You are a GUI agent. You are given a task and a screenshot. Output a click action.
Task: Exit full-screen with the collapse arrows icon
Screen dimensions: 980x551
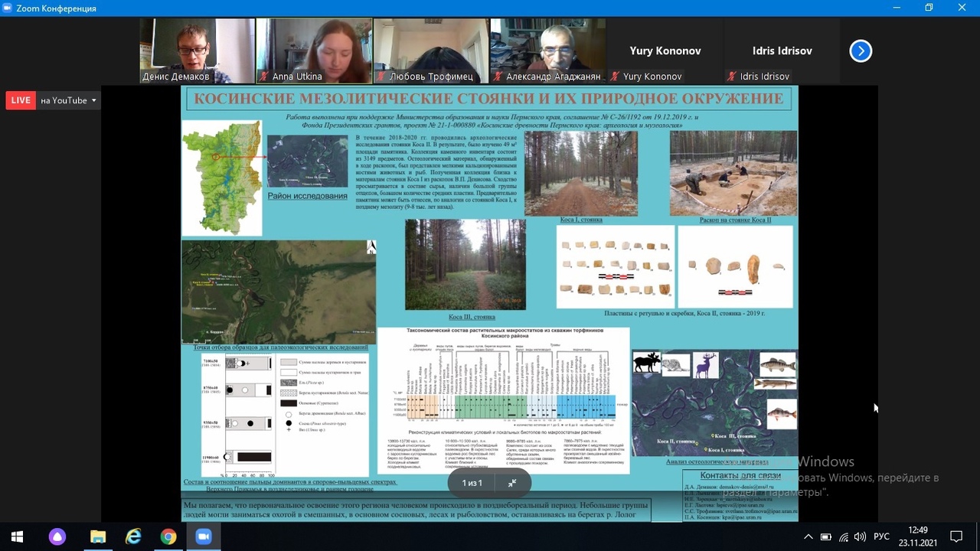pyautogui.click(x=512, y=483)
